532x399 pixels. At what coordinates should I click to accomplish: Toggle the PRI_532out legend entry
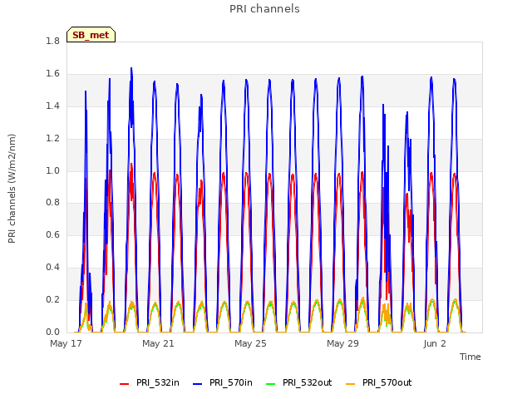(x=299, y=382)
